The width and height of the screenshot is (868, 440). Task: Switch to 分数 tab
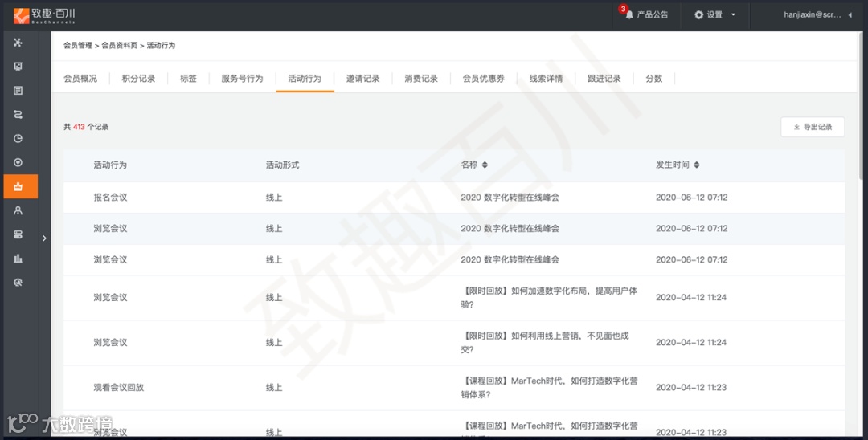pyautogui.click(x=653, y=79)
